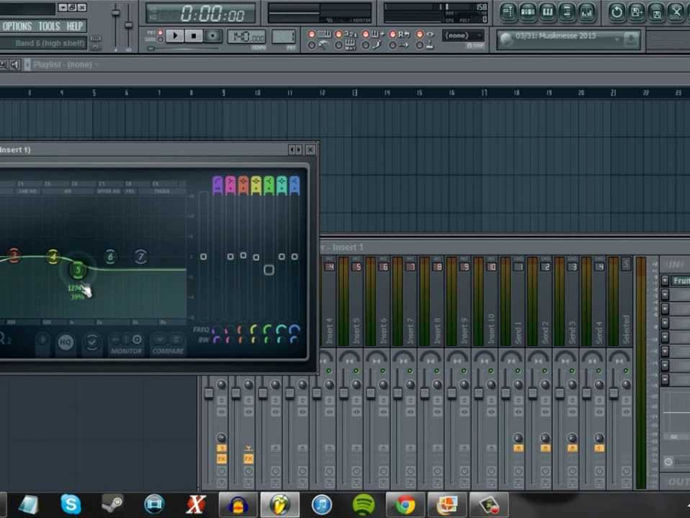Click the Record transport button
The image size is (690, 518).
click(213, 36)
